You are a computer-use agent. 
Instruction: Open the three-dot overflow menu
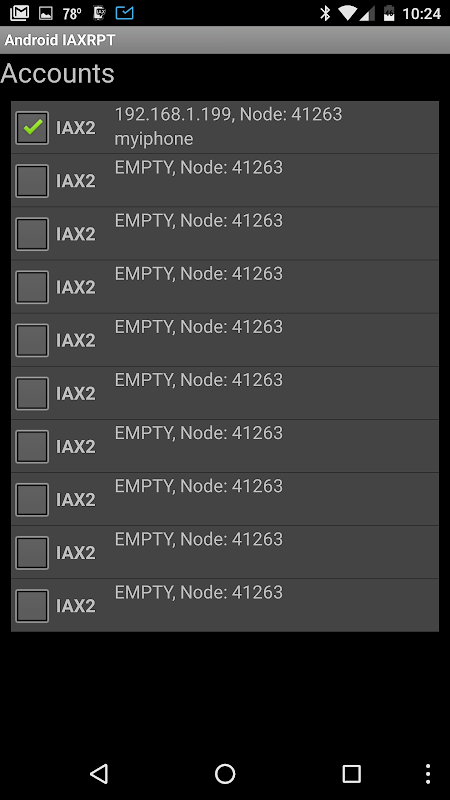(x=428, y=773)
